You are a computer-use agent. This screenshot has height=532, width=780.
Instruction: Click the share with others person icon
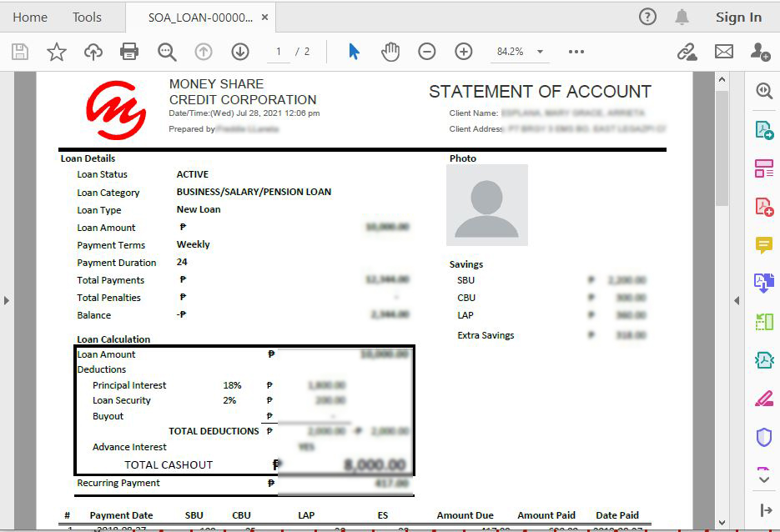pyautogui.click(x=761, y=52)
